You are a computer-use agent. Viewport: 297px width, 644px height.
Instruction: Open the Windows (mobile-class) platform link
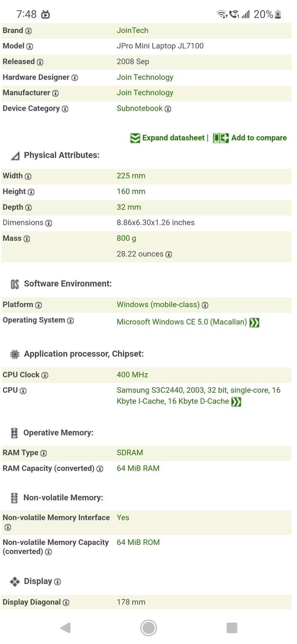[158, 305]
